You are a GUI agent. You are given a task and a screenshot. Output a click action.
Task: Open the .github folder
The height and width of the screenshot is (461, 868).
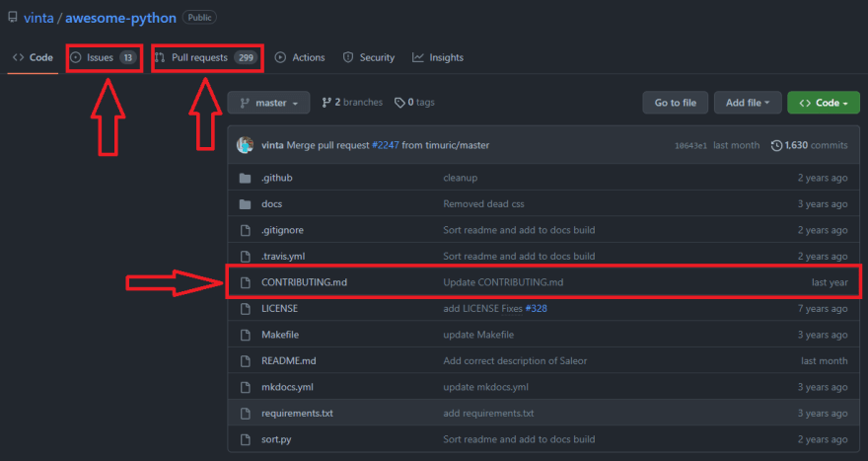pos(277,178)
